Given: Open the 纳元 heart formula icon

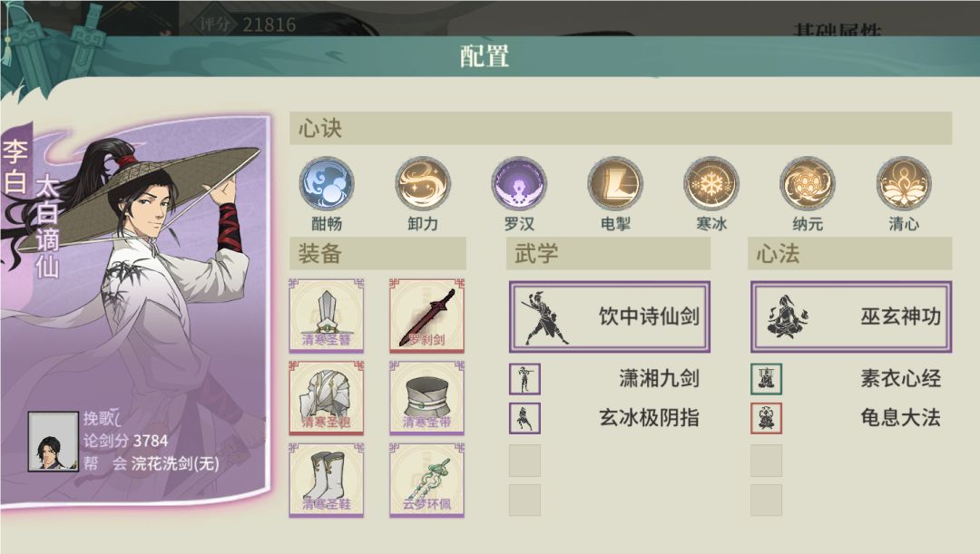Looking at the screenshot, I should [x=808, y=184].
